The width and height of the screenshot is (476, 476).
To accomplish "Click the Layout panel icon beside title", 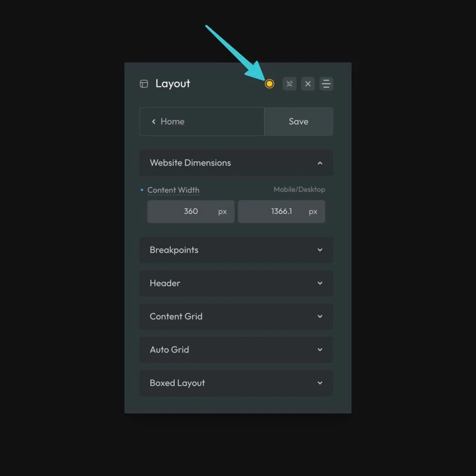I will pos(144,84).
